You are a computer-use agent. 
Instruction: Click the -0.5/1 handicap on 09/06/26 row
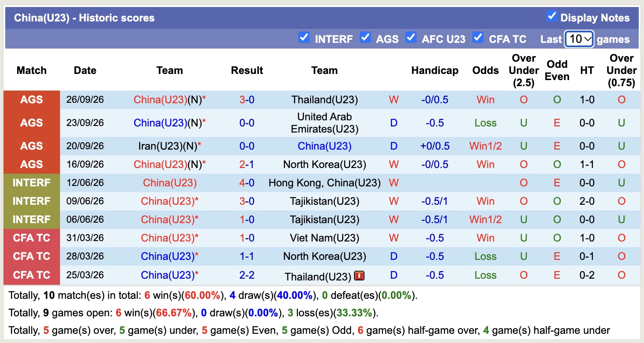[x=435, y=201]
